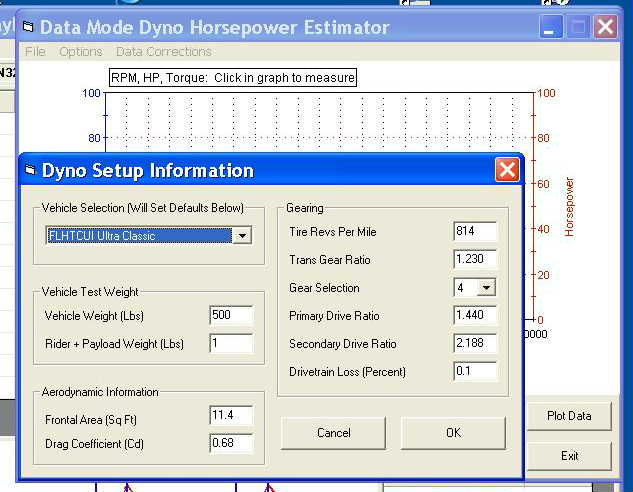
Task: Click the Frontal Area input field
Action: click(x=231, y=415)
